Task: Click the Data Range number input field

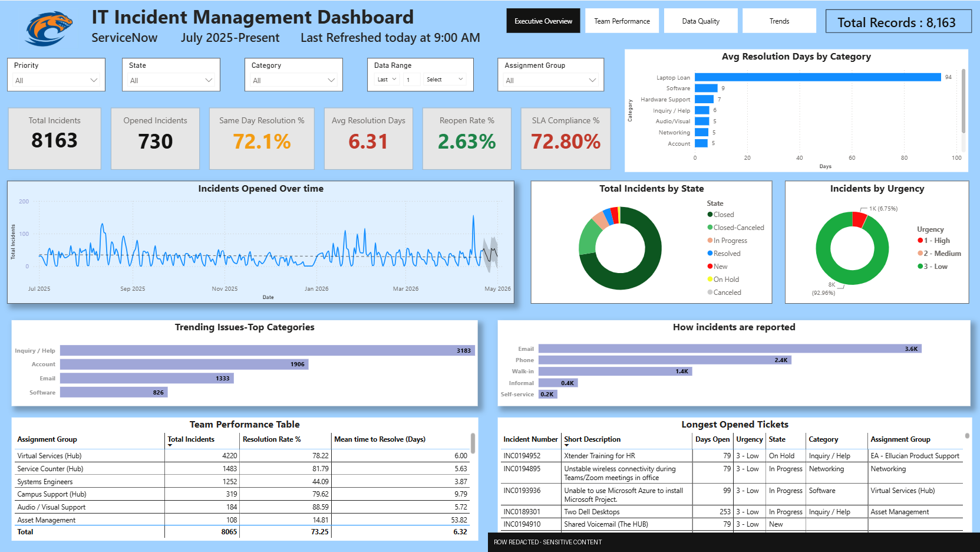Action: [412, 80]
